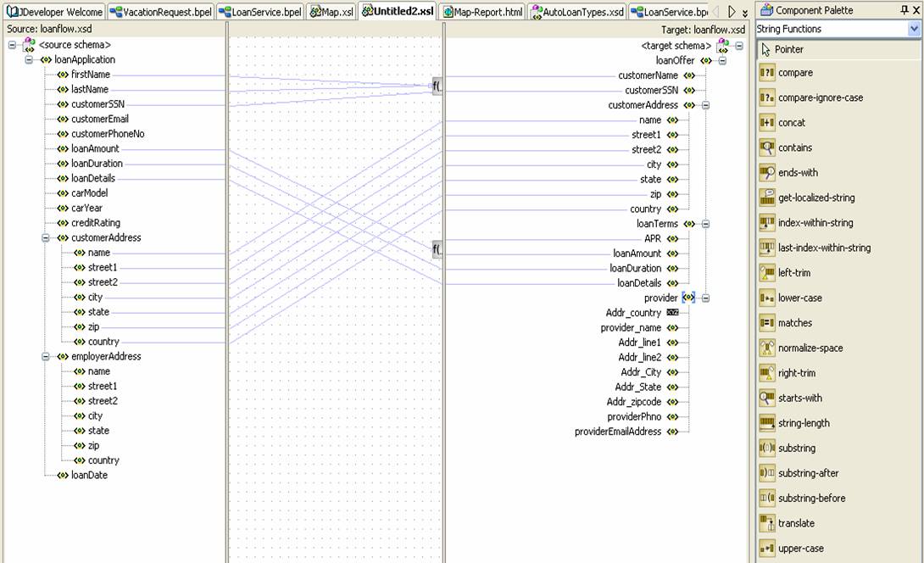
Task: Switch to the LoanService.bpel tab
Action: [260, 12]
